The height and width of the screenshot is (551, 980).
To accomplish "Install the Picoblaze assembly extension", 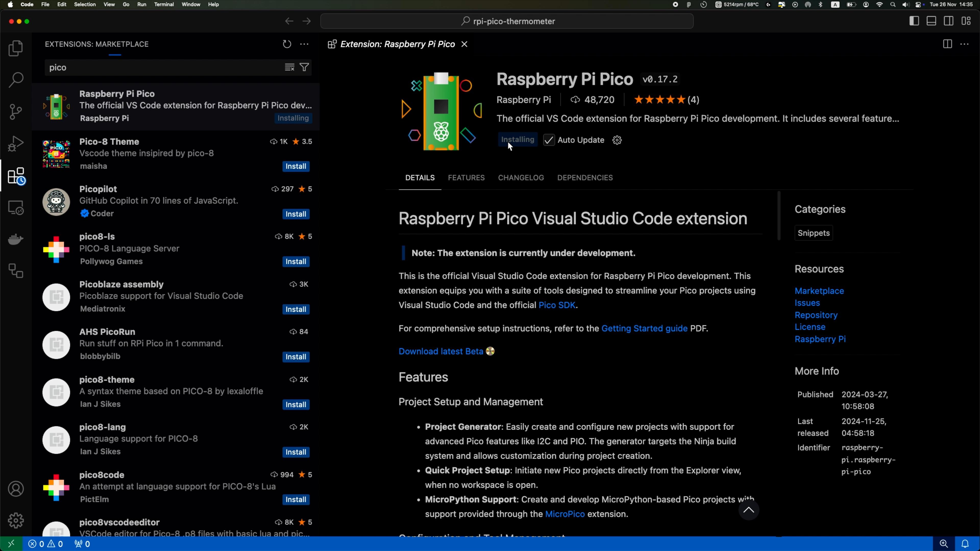I will coord(296,309).
